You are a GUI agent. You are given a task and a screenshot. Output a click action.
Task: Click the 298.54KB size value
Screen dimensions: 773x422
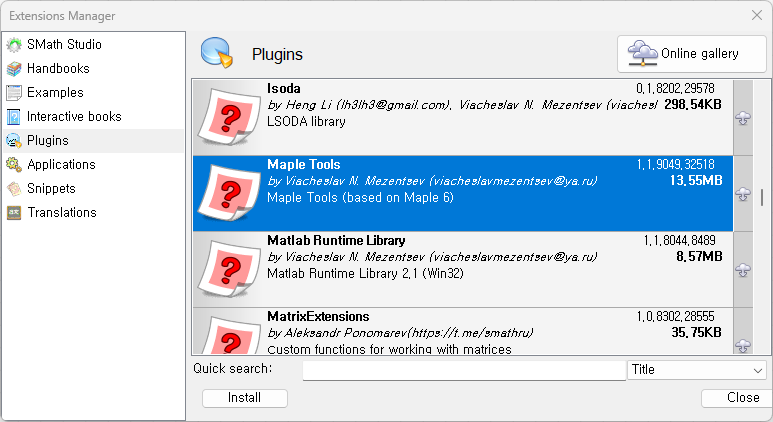693,105
